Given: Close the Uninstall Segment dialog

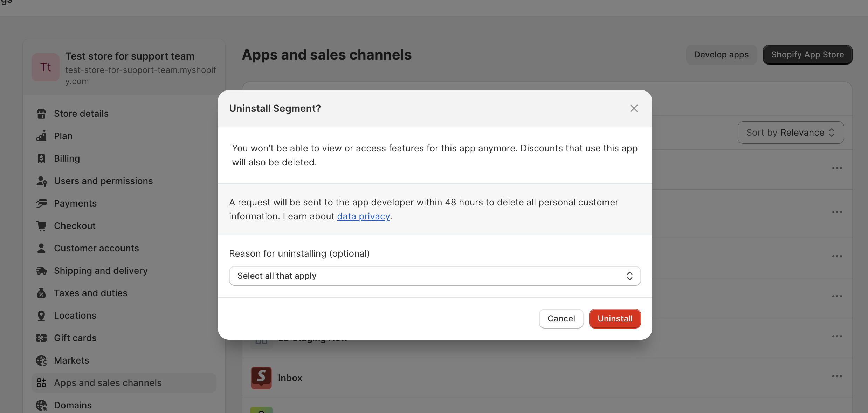Looking at the screenshot, I should 634,108.
